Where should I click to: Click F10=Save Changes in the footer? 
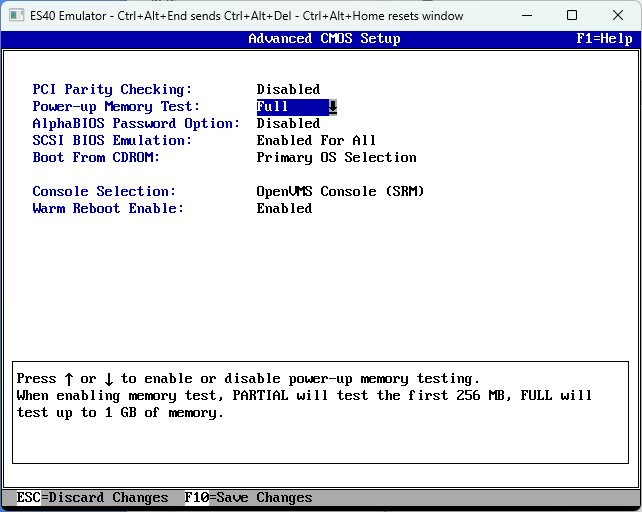pyautogui.click(x=248, y=498)
